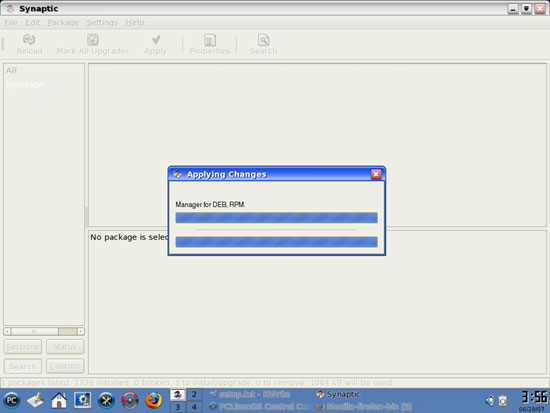The image size is (550, 413).
Task: Click the Apply checkmark icon
Action: (156, 39)
